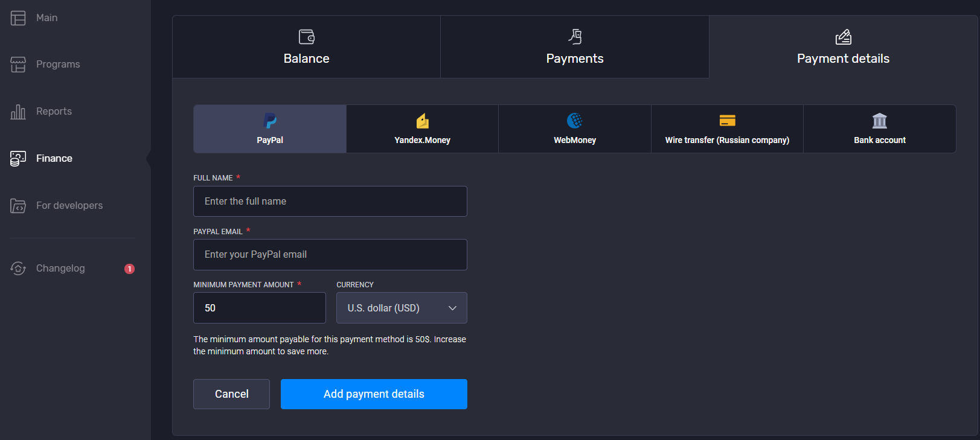This screenshot has width=980, height=440.
Task: Choose Bank account payment method tab
Action: (x=880, y=129)
